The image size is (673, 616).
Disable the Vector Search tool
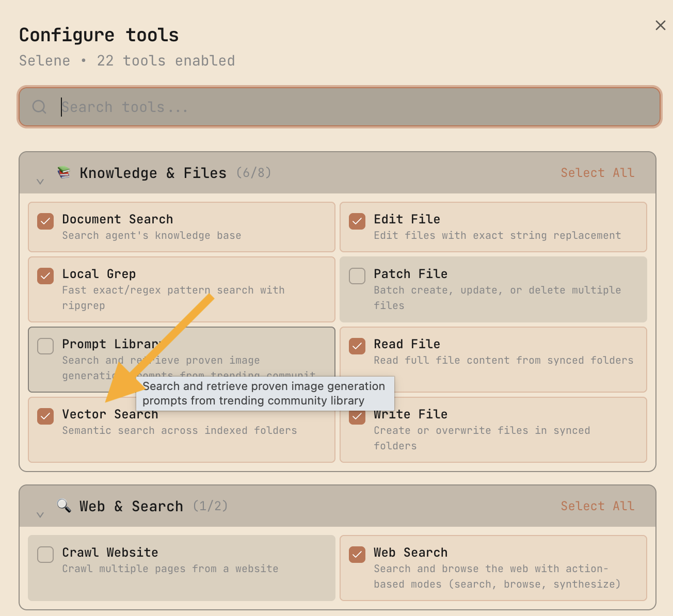(x=45, y=416)
